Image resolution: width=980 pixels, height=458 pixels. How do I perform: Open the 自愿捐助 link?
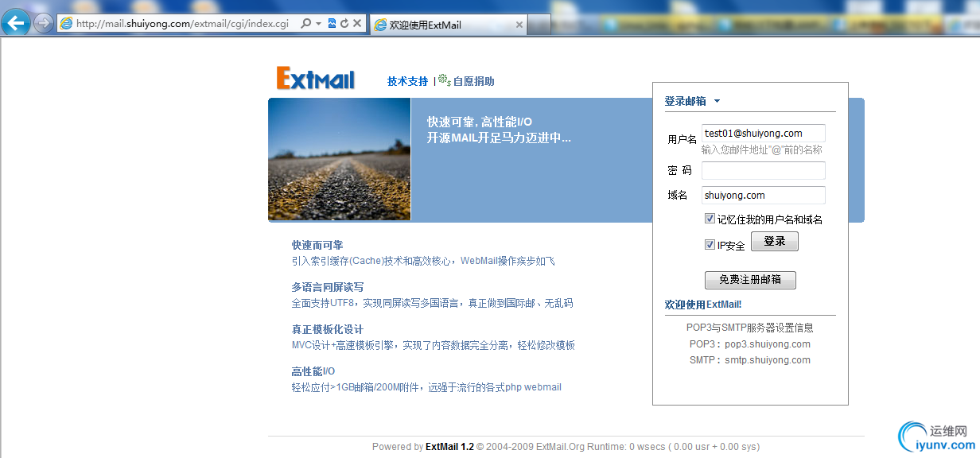pos(473,81)
